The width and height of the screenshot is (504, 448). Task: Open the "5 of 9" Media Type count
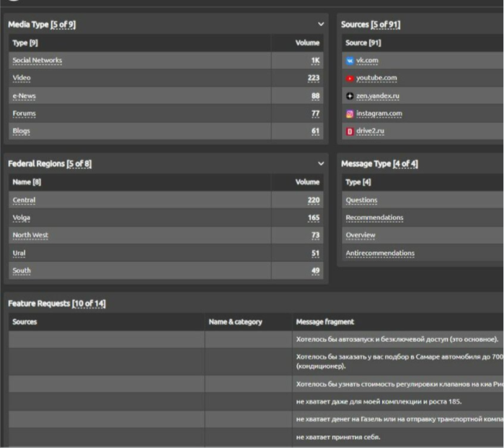(63, 25)
